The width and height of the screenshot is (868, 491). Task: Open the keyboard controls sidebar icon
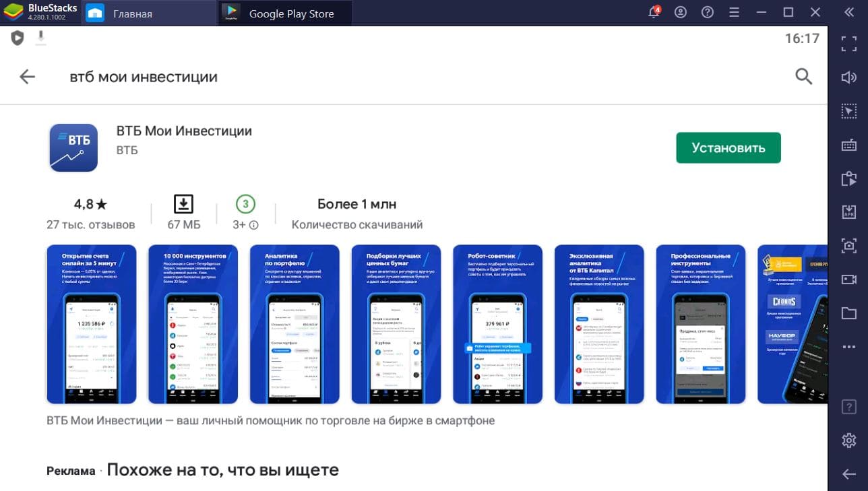pos(848,145)
